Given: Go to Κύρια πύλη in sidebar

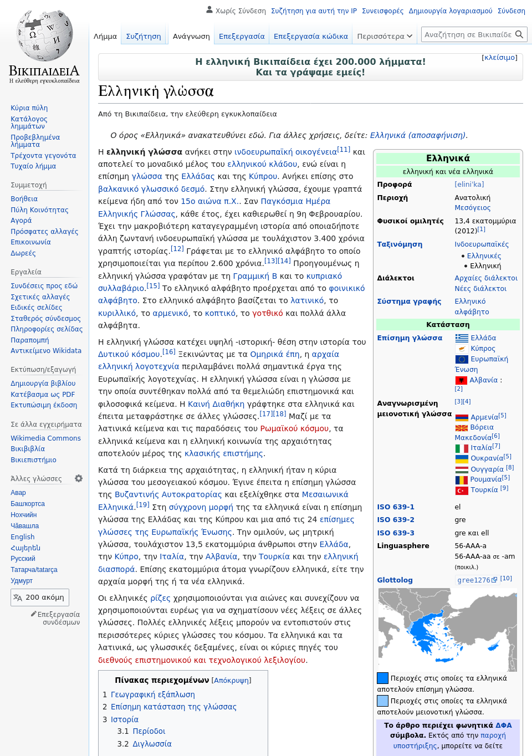Looking at the screenshot, I should [x=29, y=108].
